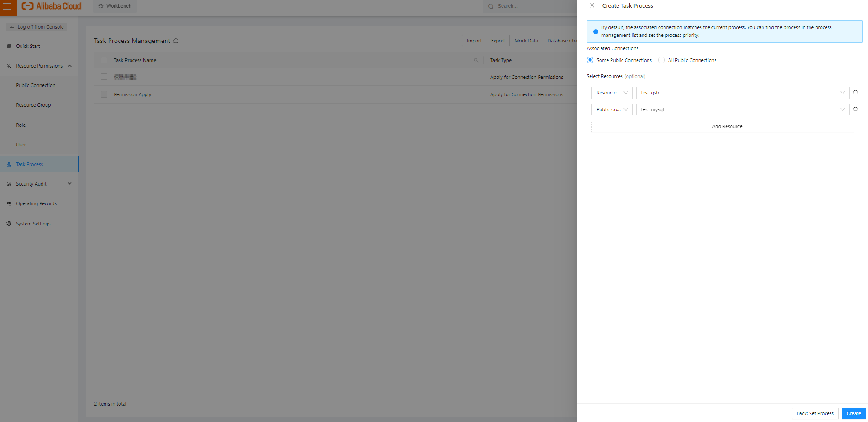This screenshot has height=422, width=868.
Task: Open Quick Start in the sidebar
Action: tap(28, 46)
